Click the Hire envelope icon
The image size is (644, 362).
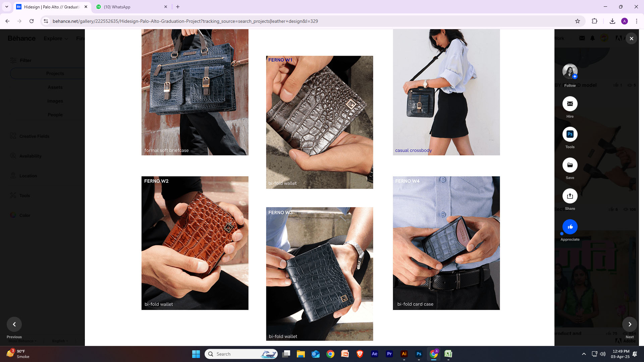tap(570, 104)
